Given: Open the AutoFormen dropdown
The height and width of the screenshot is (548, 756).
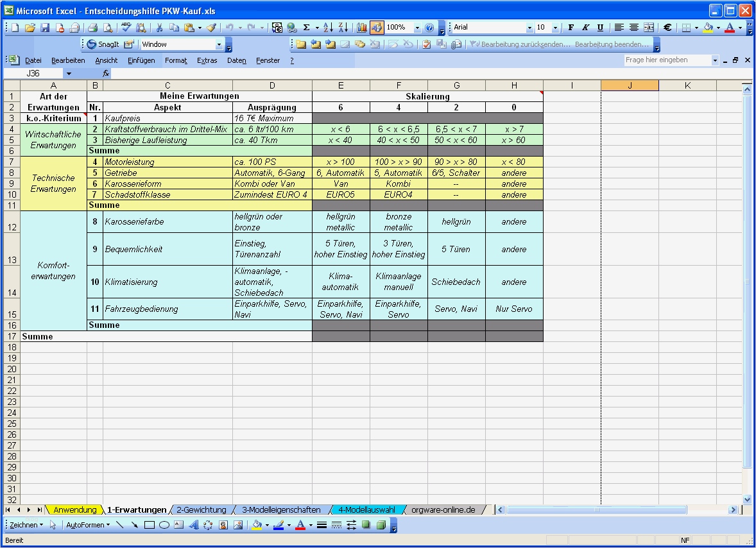Looking at the screenshot, I should point(88,525).
